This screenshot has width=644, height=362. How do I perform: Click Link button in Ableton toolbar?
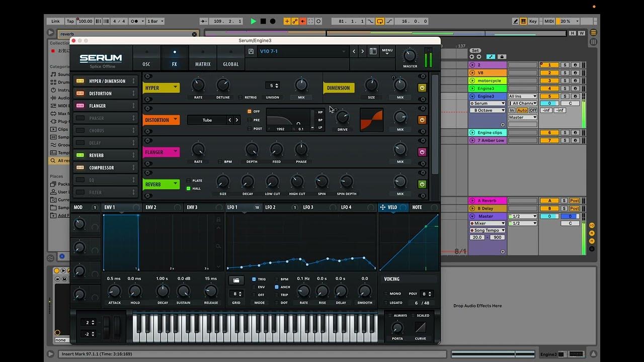pos(55,21)
